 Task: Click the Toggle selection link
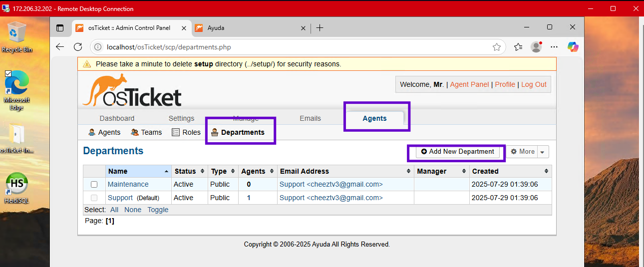click(158, 210)
